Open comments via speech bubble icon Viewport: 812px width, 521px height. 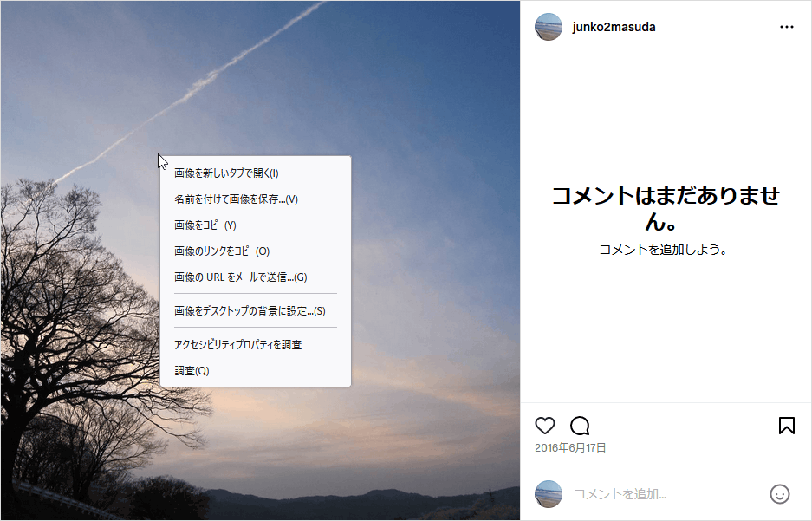pyautogui.click(x=580, y=426)
